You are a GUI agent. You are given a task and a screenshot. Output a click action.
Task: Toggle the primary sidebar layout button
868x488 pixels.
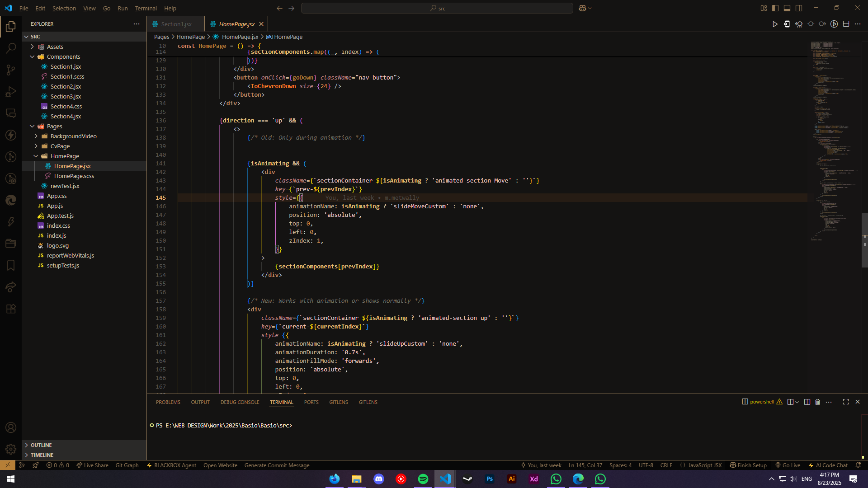(775, 8)
